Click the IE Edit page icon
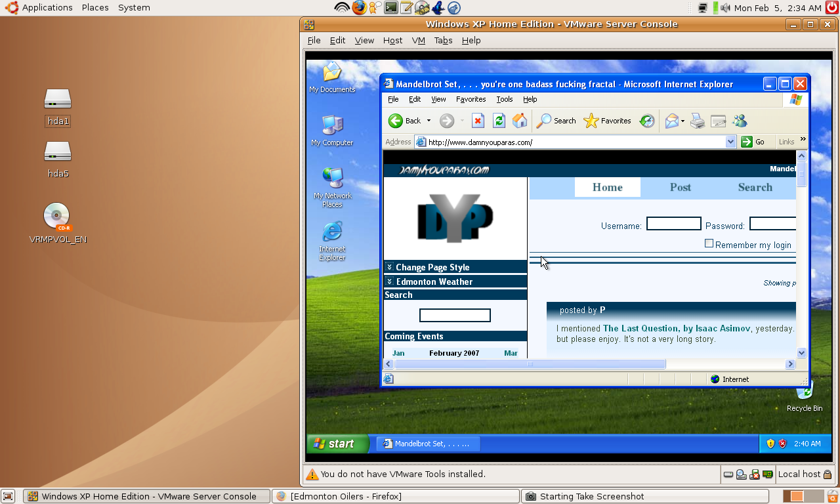This screenshot has height=504, width=840. coord(719,121)
